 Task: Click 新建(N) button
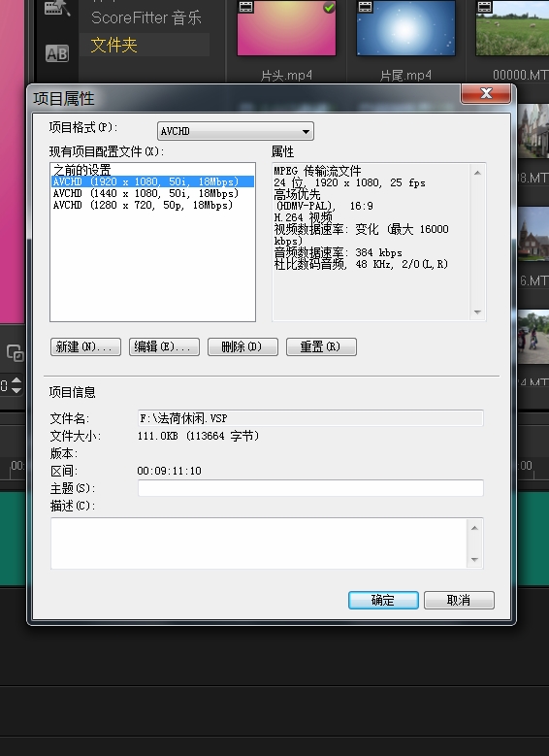(x=85, y=346)
